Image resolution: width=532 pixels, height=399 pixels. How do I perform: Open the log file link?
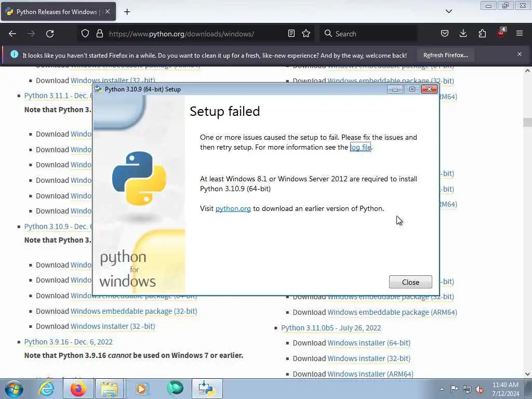tap(361, 147)
